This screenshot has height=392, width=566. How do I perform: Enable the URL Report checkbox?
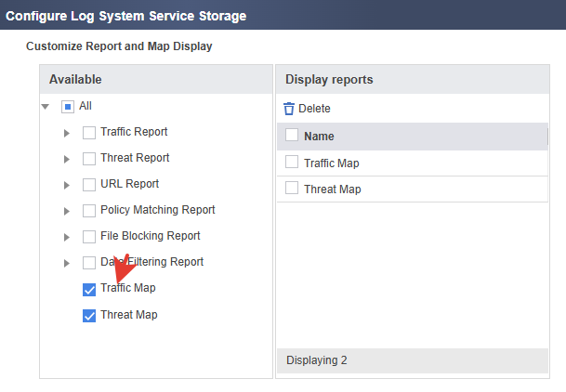[x=89, y=185]
